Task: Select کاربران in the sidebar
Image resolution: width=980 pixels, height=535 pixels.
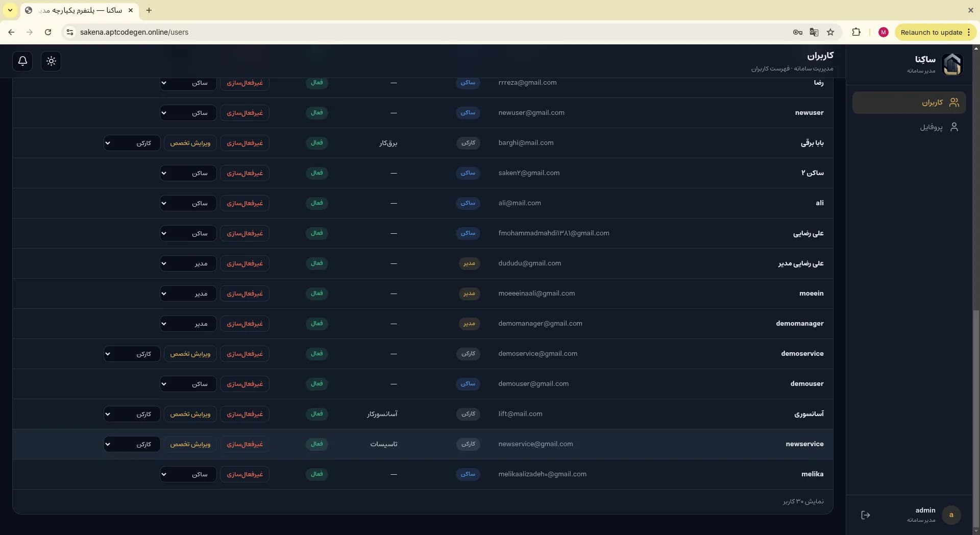Action: pyautogui.click(x=909, y=103)
